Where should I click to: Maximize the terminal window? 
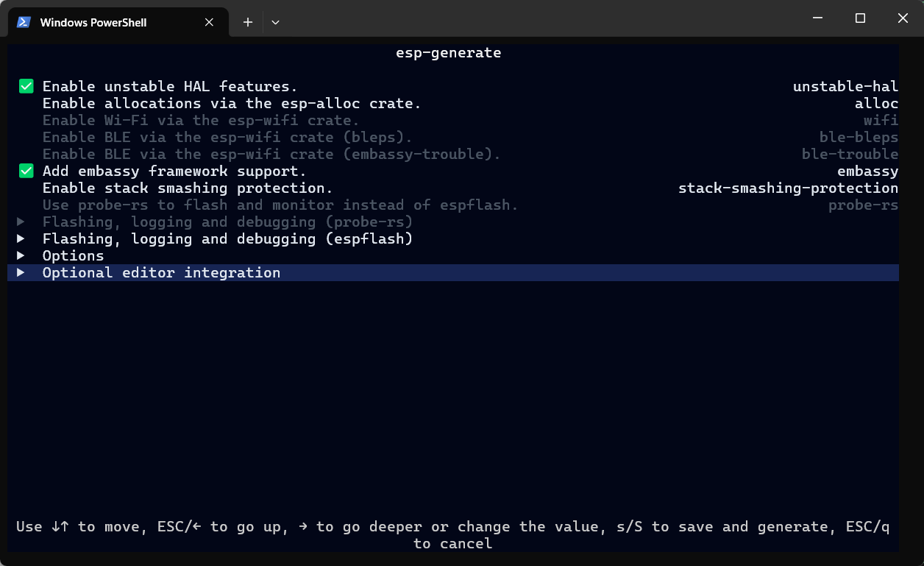tap(860, 18)
